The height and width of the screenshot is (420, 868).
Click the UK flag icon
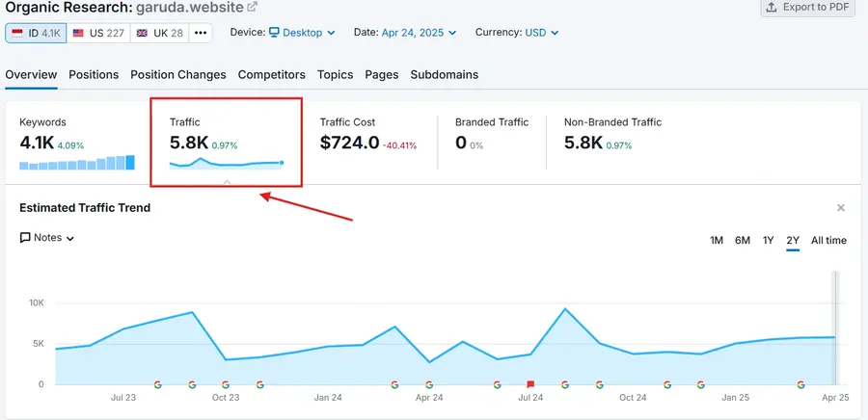click(143, 33)
